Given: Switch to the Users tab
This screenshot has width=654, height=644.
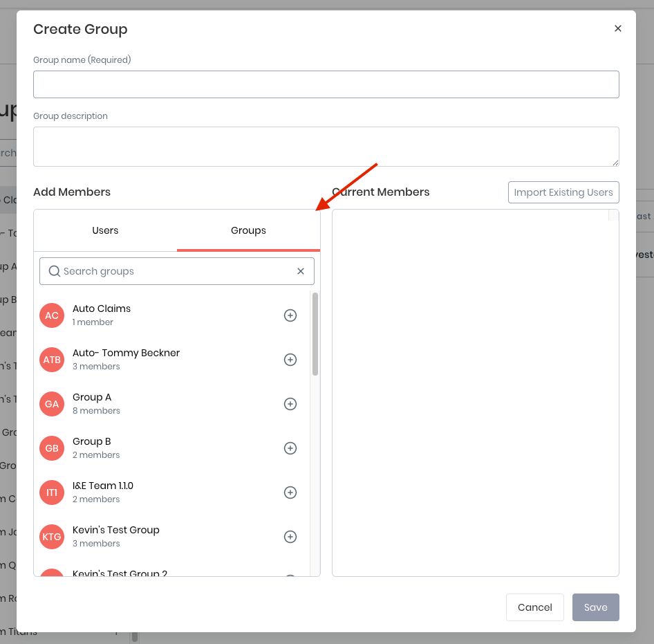Looking at the screenshot, I should (105, 230).
